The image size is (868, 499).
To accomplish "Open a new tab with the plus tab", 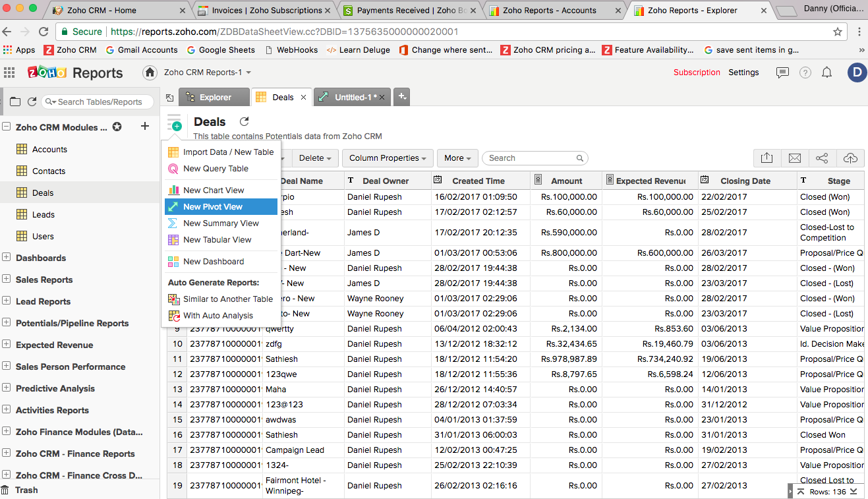I will [402, 97].
